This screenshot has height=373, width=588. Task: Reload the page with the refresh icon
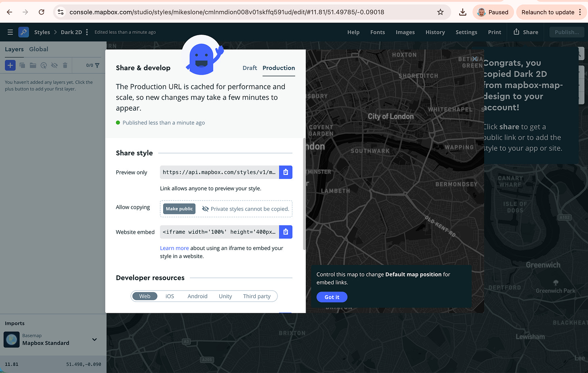click(x=41, y=12)
